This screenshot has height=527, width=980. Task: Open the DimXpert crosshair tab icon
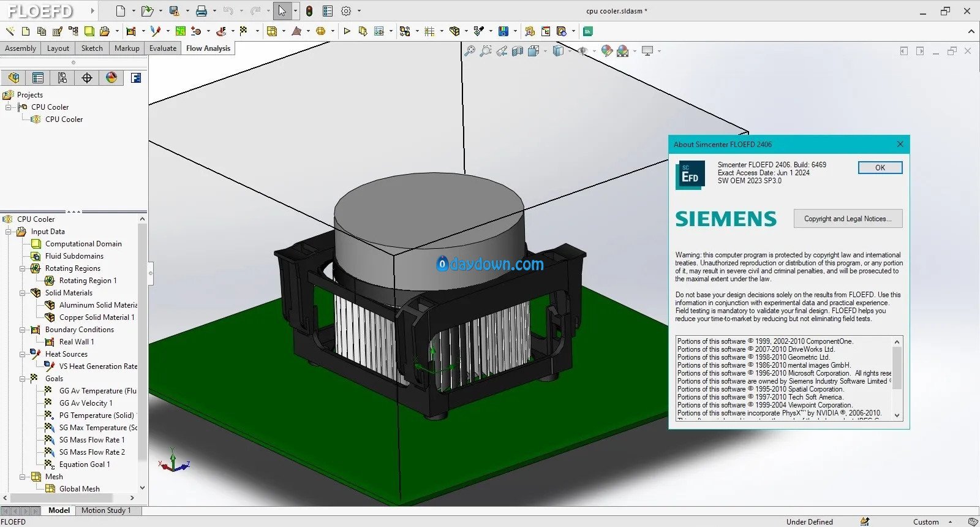click(87, 78)
